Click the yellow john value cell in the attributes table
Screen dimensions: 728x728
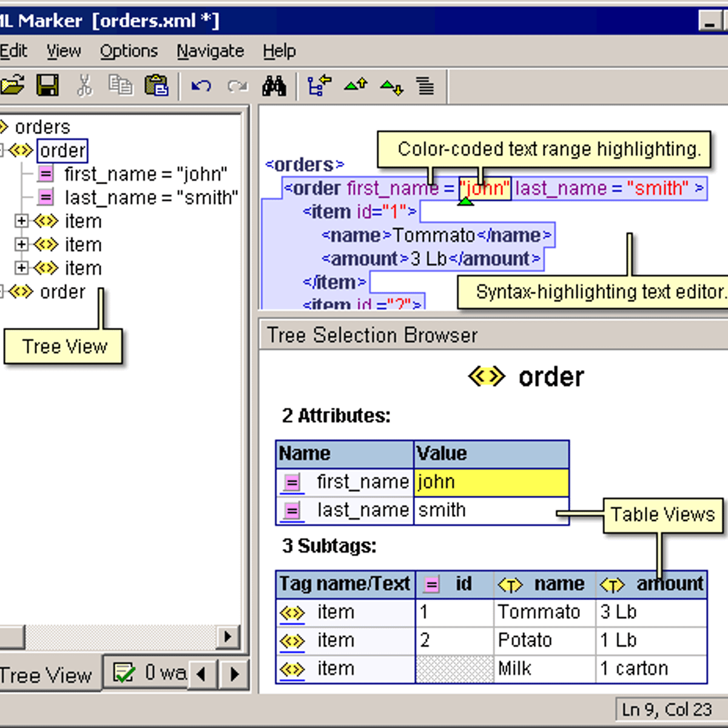click(x=491, y=482)
